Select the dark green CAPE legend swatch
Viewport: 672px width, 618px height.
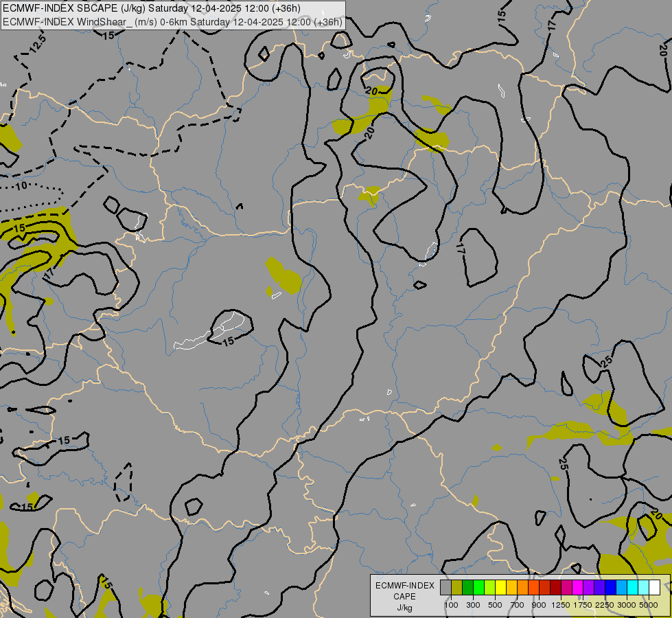(x=467, y=587)
